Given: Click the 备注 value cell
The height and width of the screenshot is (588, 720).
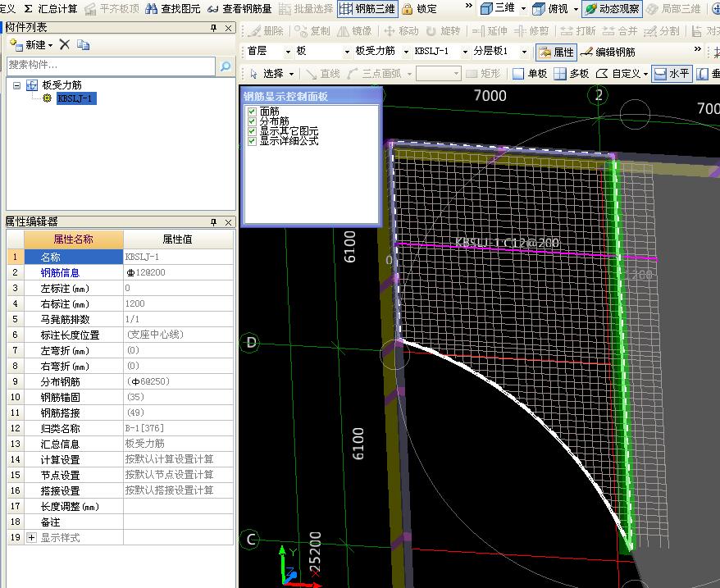Looking at the screenshot, I should (179, 522).
